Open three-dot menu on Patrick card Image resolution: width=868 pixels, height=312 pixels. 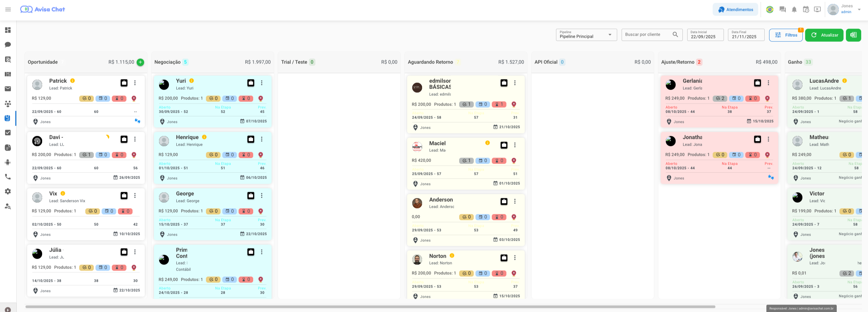coord(135,83)
